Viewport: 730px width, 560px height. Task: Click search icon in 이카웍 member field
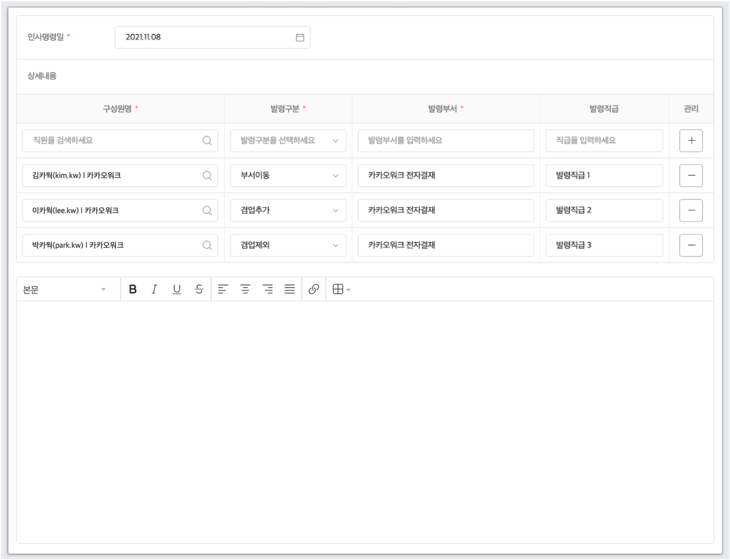pos(207,210)
